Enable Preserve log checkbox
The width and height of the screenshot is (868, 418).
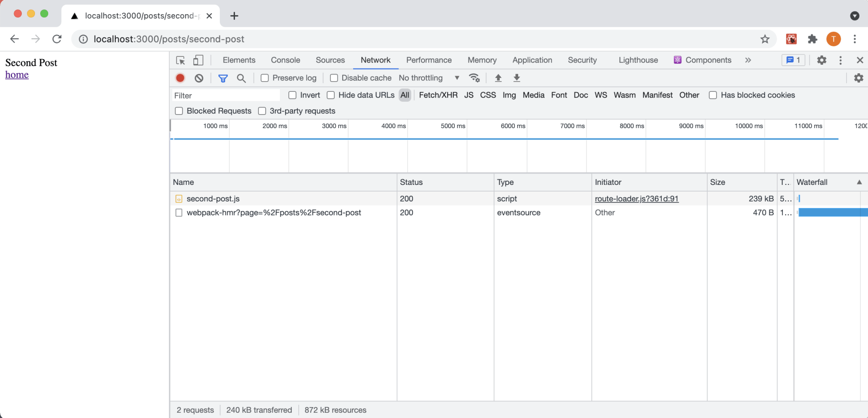(x=265, y=78)
